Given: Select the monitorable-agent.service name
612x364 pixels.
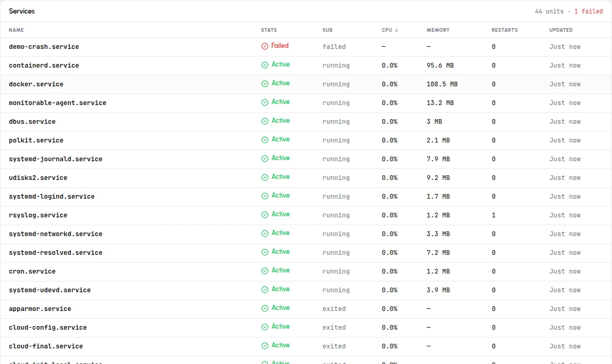Looking at the screenshot, I should 57,103.
